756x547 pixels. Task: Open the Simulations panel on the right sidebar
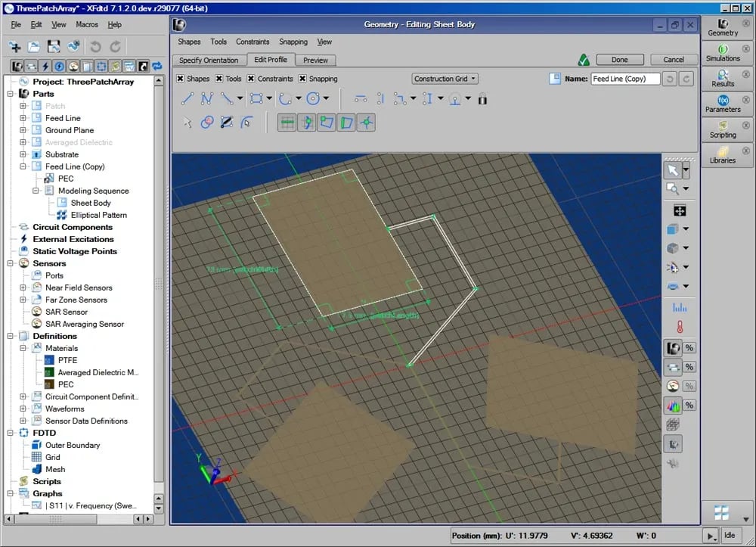point(723,53)
